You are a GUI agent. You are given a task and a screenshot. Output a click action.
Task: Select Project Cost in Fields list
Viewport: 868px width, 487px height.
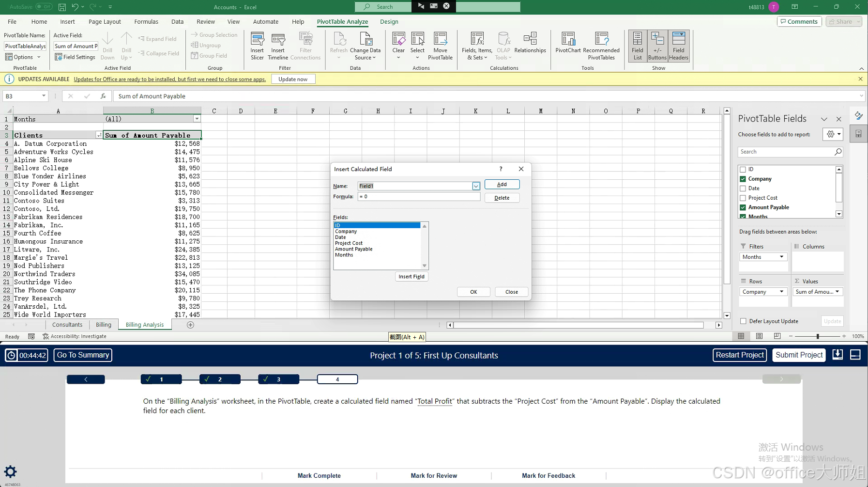coord(349,243)
